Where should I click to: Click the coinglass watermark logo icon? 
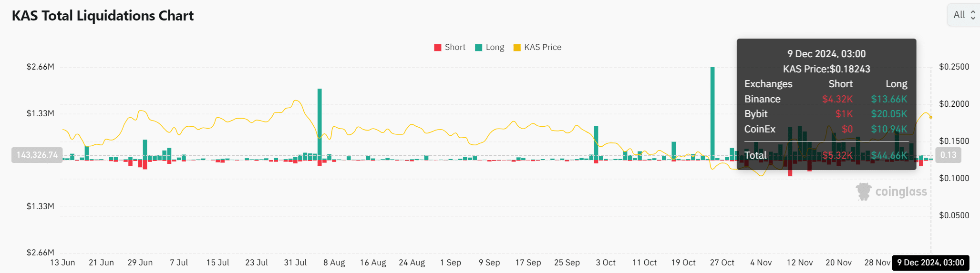click(864, 192)
